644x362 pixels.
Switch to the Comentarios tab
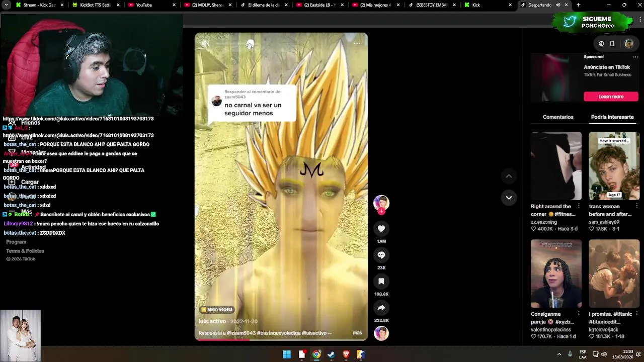coord(558,117)
